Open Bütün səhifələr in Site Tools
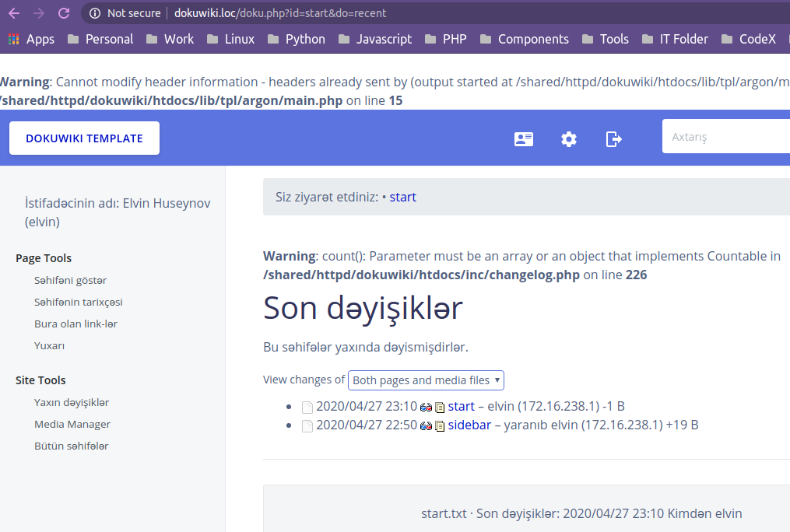This screenshot has height=532, width=790. pos(71,446)
